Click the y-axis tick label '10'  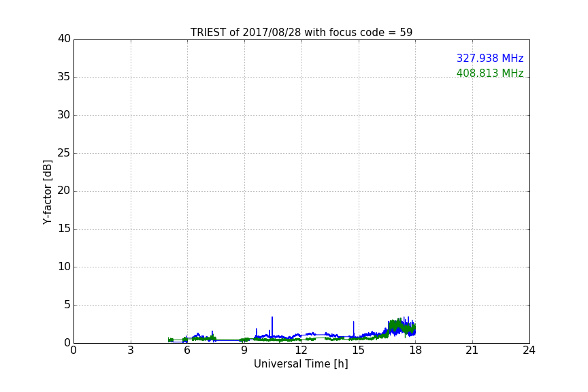64,267
